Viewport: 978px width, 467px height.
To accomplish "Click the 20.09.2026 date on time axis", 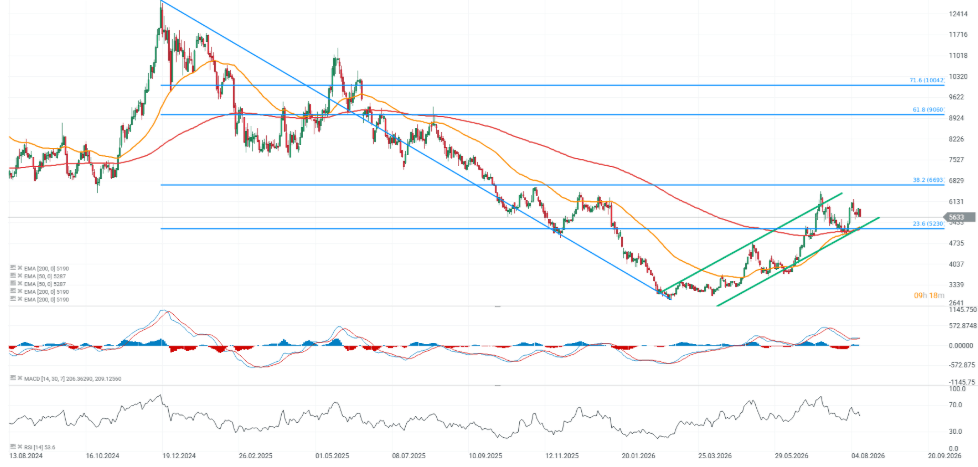I will (945, 456).
